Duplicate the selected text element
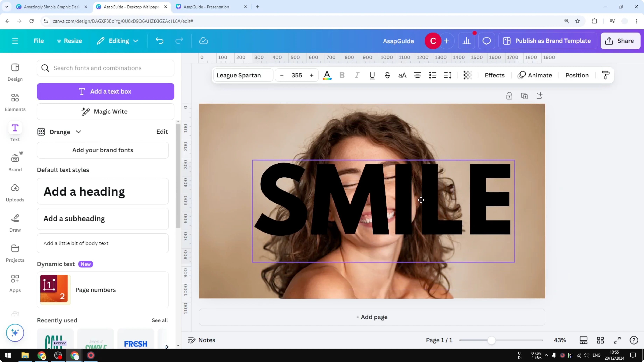 [x=524, y=96]
